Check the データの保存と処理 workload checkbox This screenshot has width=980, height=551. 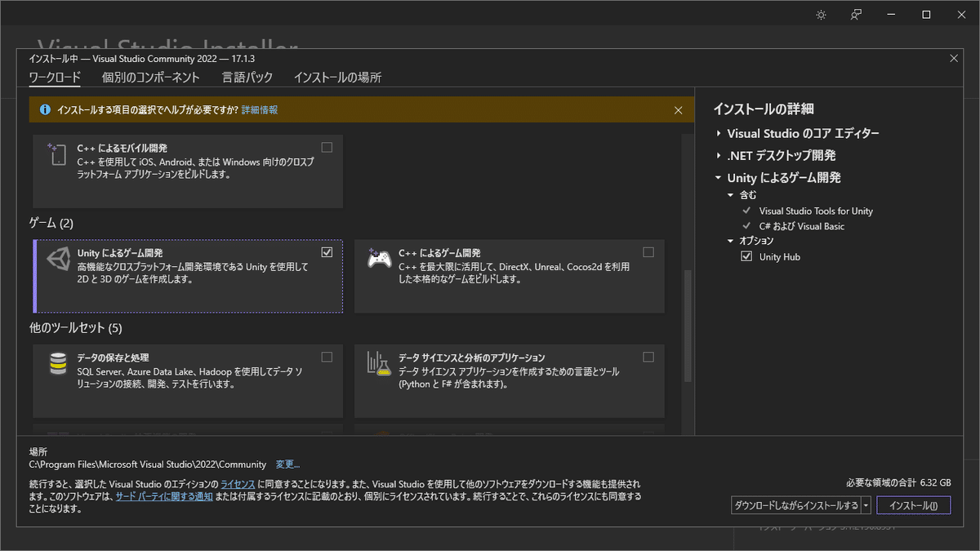tap(327, 357)
